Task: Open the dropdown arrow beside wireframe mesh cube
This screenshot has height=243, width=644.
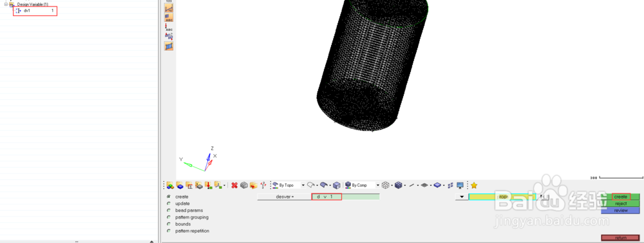Action: click(392, 186)
